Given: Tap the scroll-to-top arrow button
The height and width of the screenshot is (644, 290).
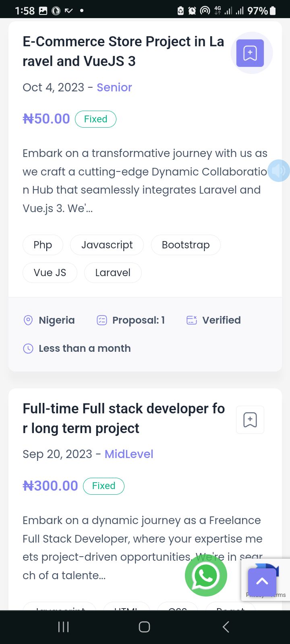Looking at the screenshot, I should coord(262,581).
